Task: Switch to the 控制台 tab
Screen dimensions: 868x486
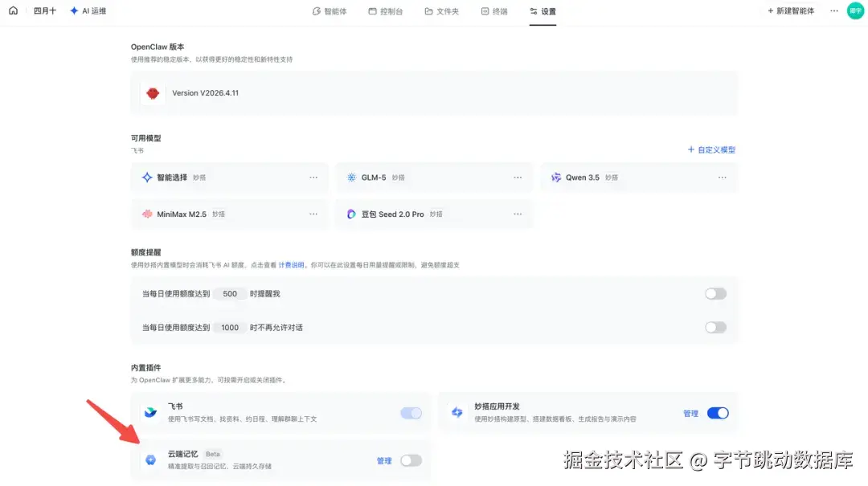Action: (386, 11)
